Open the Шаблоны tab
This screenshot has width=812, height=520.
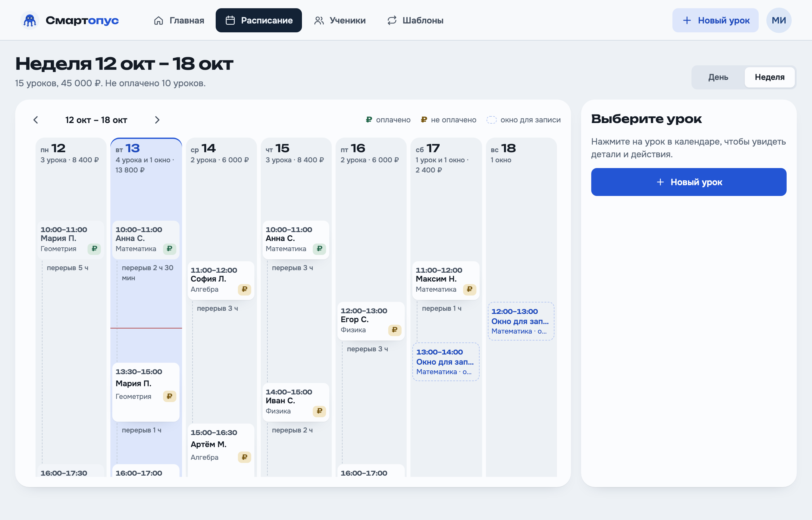click(415, 20)
